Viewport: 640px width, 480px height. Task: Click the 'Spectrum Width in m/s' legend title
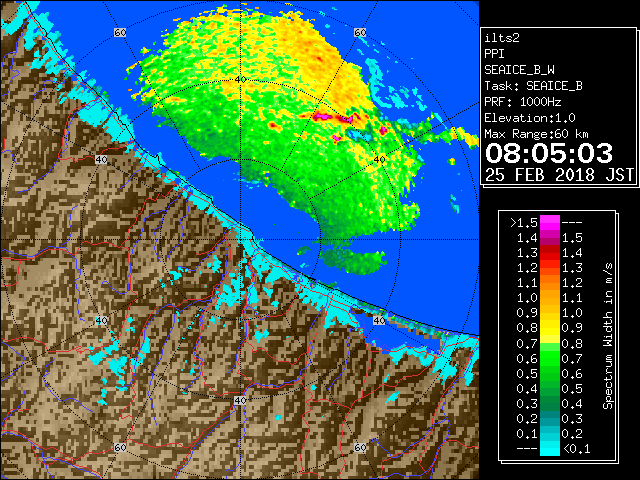point(608,336)
